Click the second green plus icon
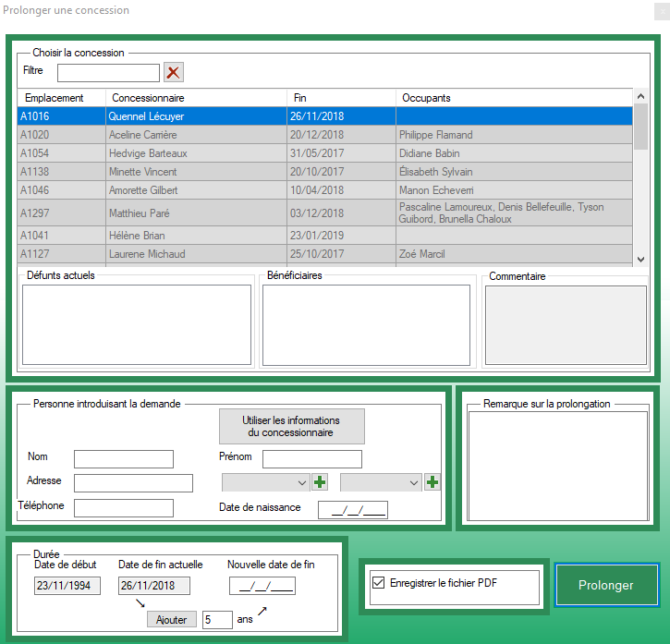Image resolution: width=670 pixels, height=644 pixels. click(x=432, y=481)
